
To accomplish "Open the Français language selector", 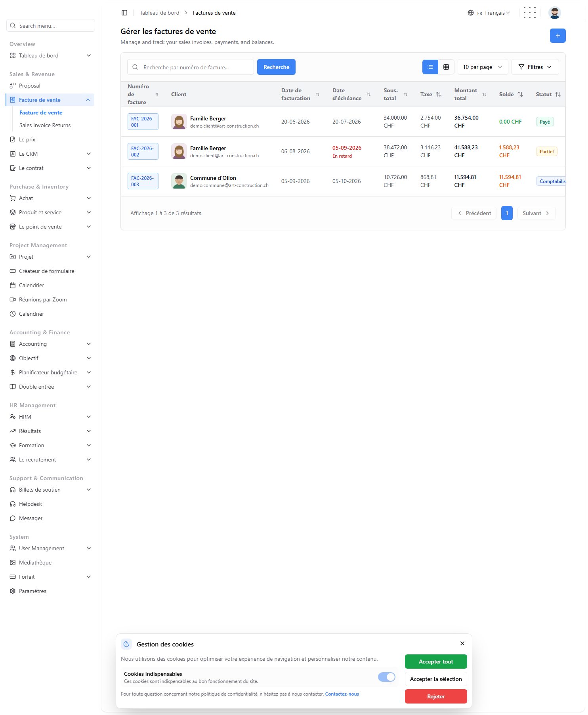I will [489, 13].
